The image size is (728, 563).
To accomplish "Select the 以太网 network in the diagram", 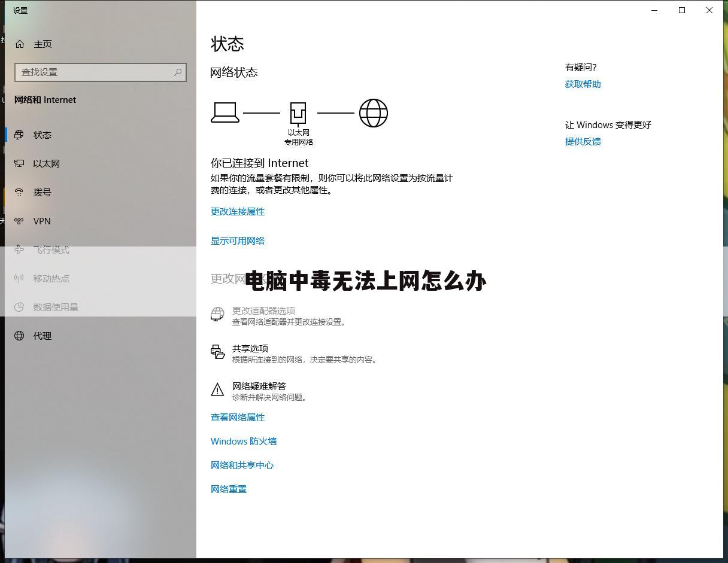I will (x=298, y=112).
